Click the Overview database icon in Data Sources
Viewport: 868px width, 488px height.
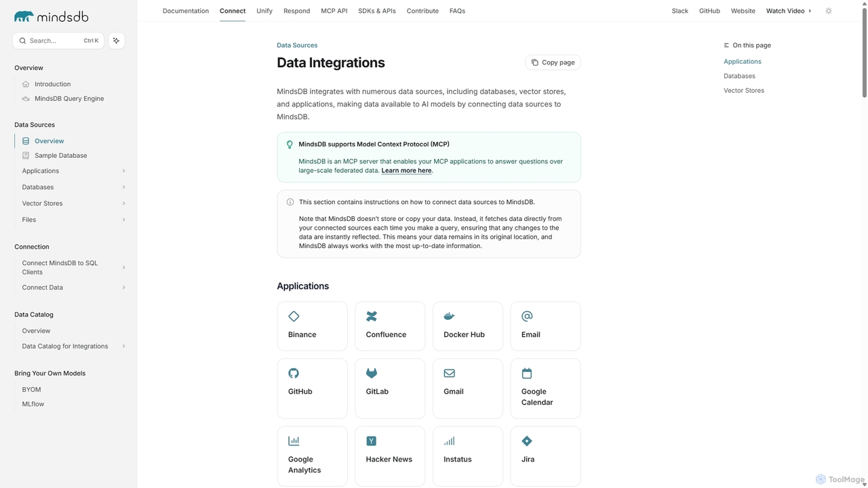(x=26, y=141)
